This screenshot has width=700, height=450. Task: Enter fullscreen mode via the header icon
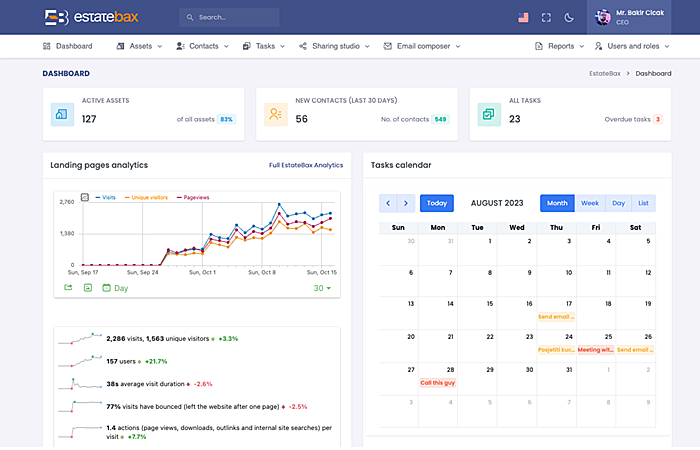(x=546, y=17)
